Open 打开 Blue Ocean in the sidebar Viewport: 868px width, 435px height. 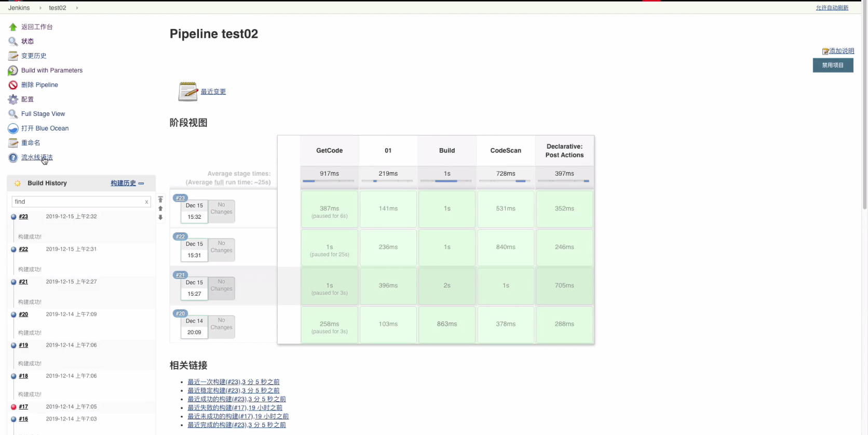click(45, 129)
